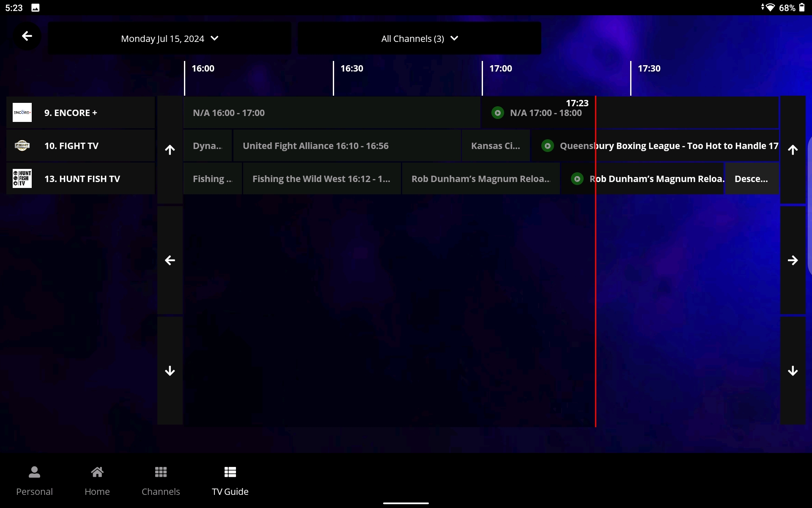Go back using the top-left back arrow
The width and height of the screenshot is (812, 508).
tap(27, 36)
